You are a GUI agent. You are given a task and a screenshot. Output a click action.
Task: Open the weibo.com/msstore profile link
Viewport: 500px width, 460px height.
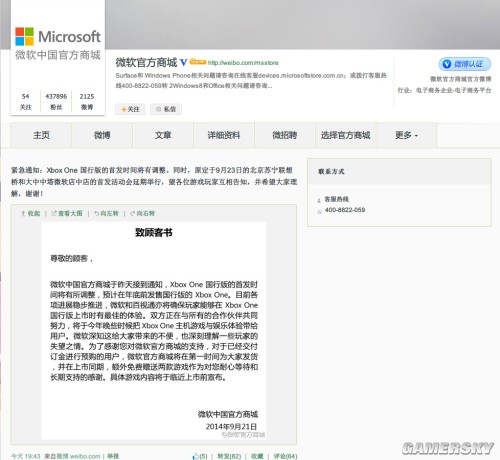(243, 63)
